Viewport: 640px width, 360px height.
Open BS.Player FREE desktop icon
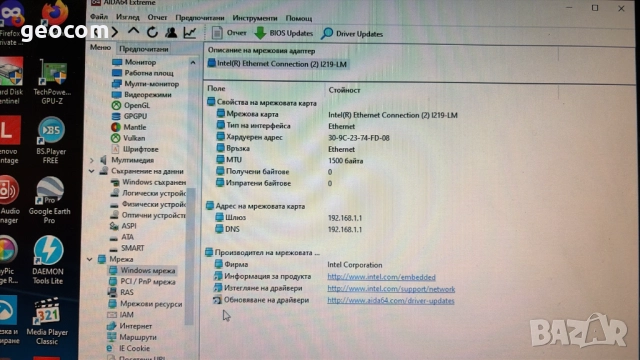(51, 140)
